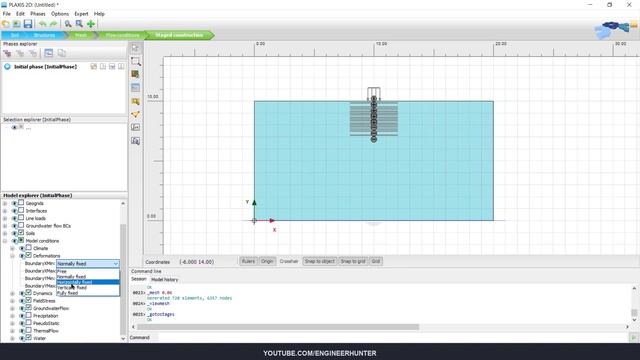
Task: Toggle the Precipitation checkbox
Action: 29,316
